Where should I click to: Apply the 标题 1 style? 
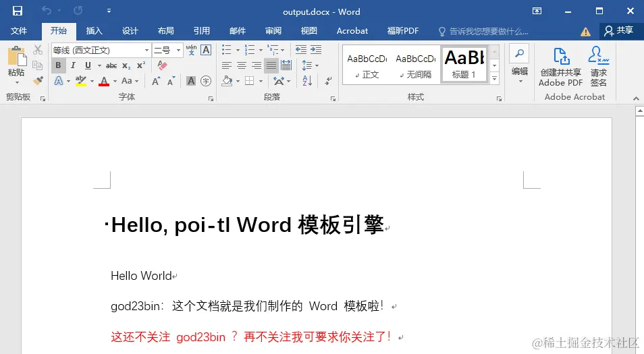pos(464,65)
